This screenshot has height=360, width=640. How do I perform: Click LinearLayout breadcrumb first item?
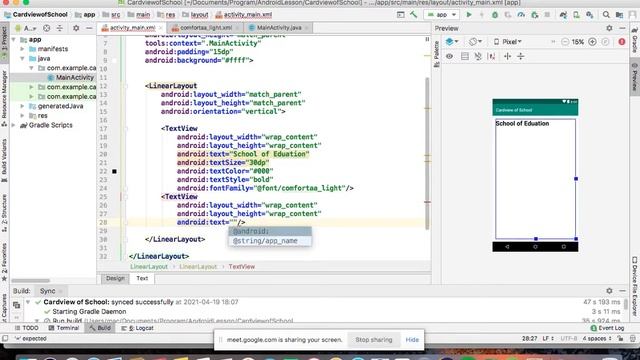point(149,267)
